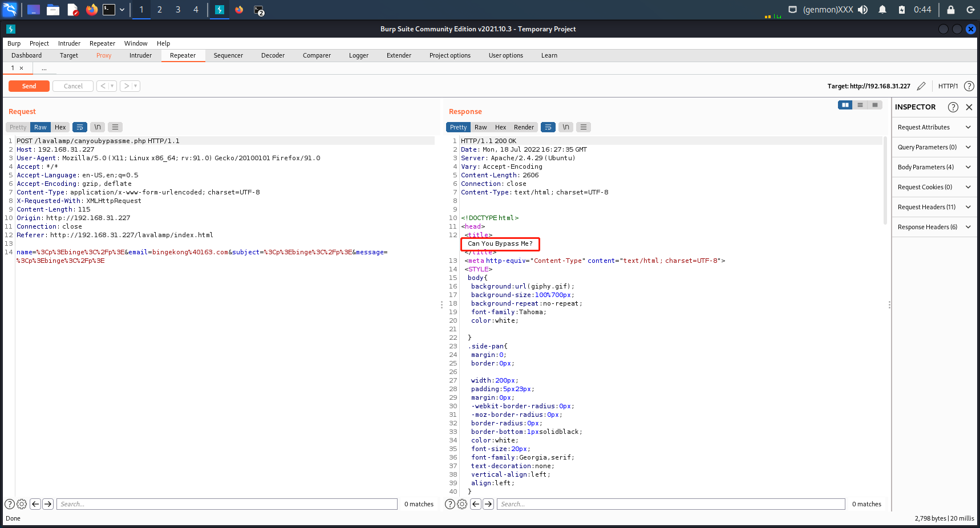This screenshot has height=528, width=980.
Task: Open the text editor taskbar icon
Action: pos(72,10)
